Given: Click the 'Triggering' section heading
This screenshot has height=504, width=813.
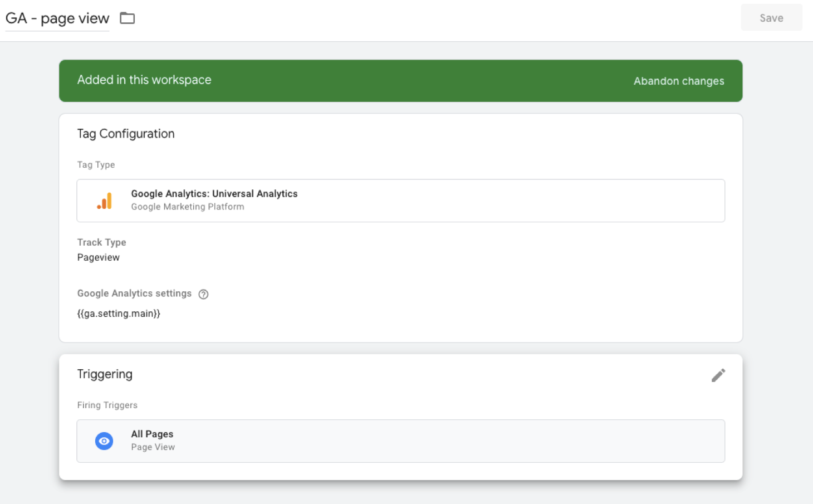Looking at the screenshot, I should pos(105,374).
